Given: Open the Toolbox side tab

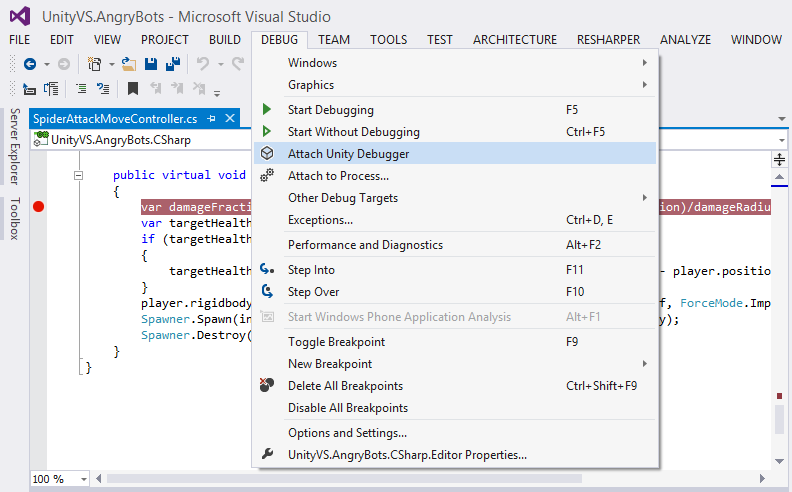Looking at the screenshot, I should coord(15,219).
